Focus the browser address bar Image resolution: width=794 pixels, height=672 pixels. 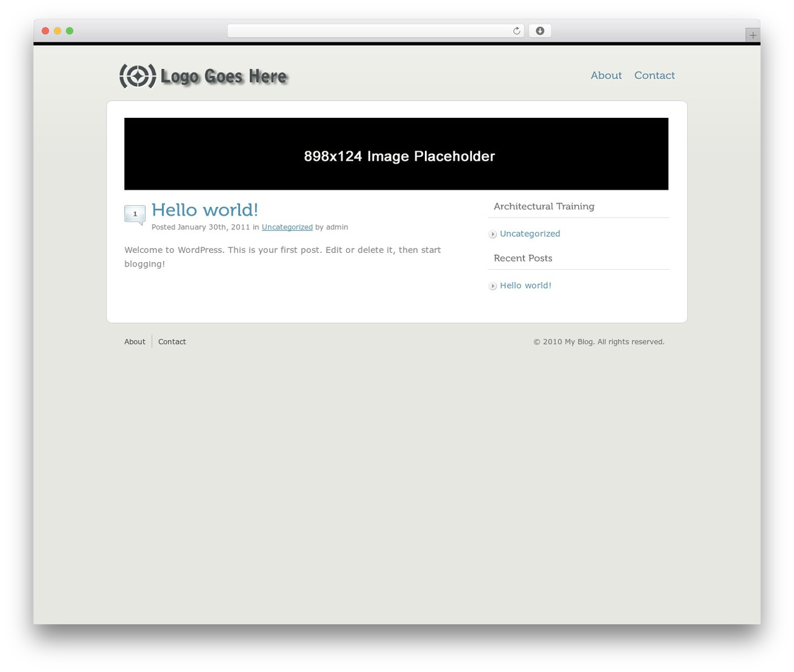tap(375, 31)
